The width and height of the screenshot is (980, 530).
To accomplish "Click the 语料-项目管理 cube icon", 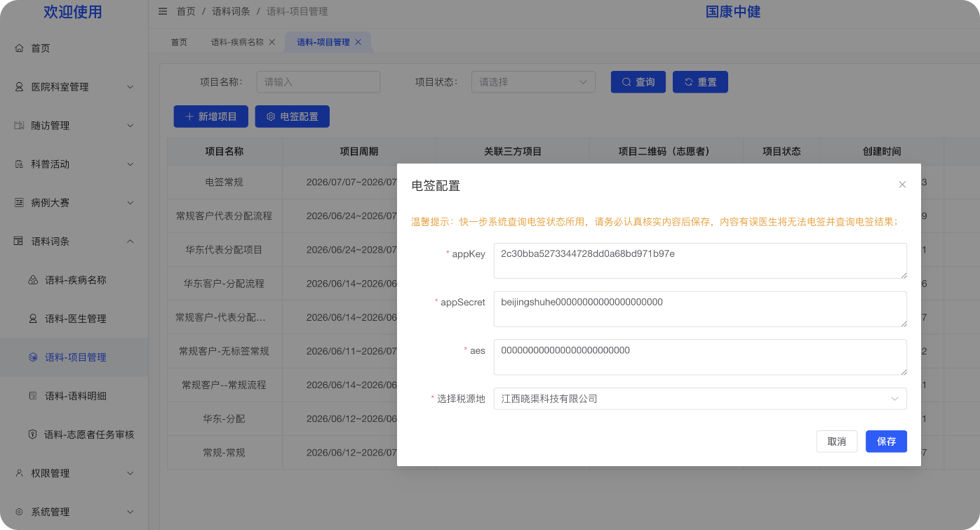I will click(33, 357).
